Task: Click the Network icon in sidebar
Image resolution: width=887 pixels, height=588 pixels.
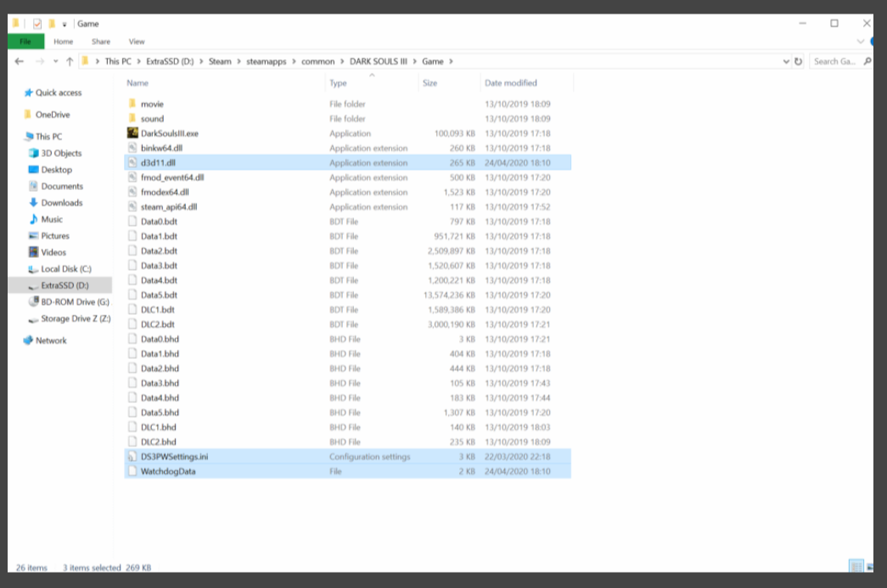Action: [28, 339]
